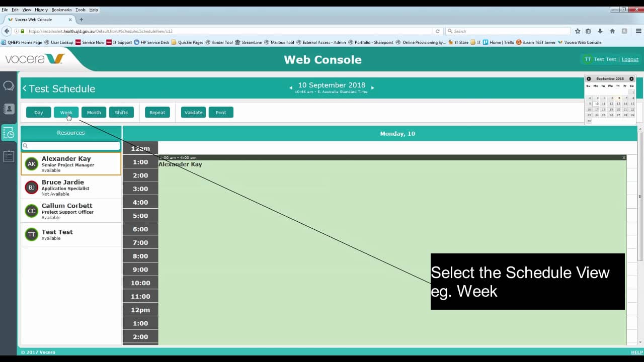Open the Shifts view
The width and height of the screenshot is (644, 362).
121,113
